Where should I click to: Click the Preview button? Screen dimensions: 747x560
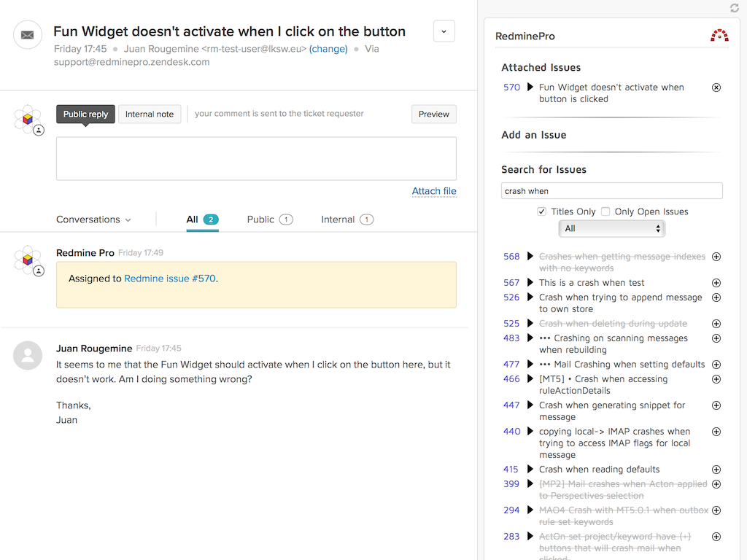tap(433, 114)
